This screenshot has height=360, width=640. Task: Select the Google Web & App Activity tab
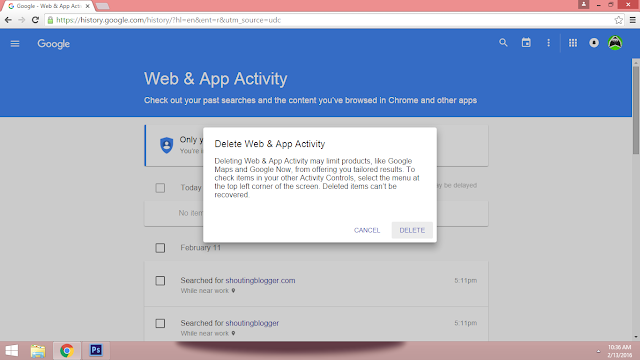click(x=48, y=6)
